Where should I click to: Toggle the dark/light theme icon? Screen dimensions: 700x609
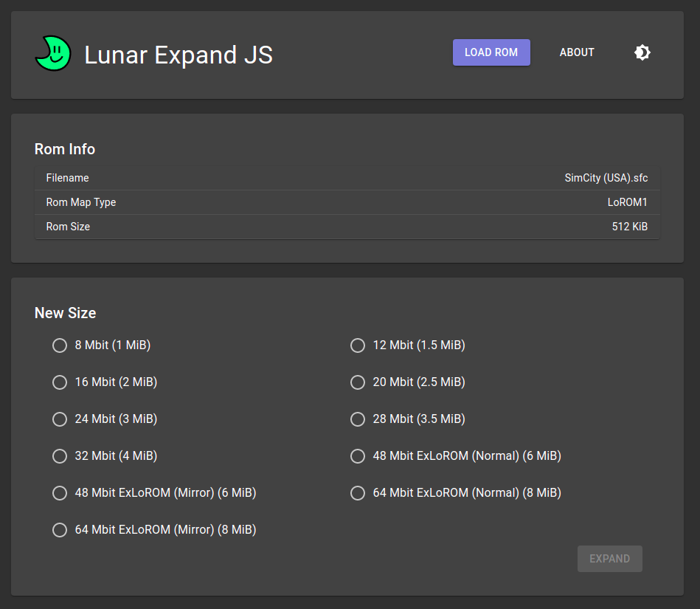click(642, 52)
